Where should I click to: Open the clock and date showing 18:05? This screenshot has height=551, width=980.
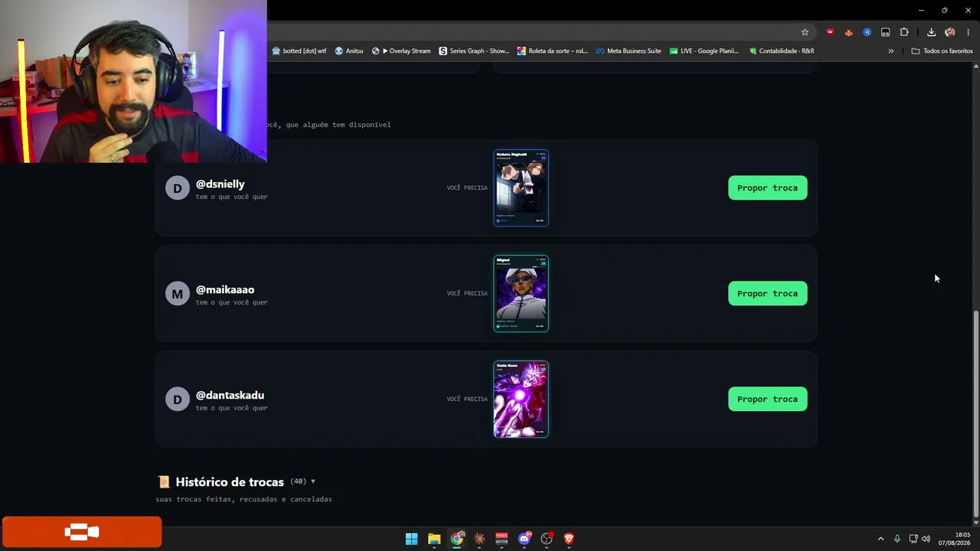954,539
